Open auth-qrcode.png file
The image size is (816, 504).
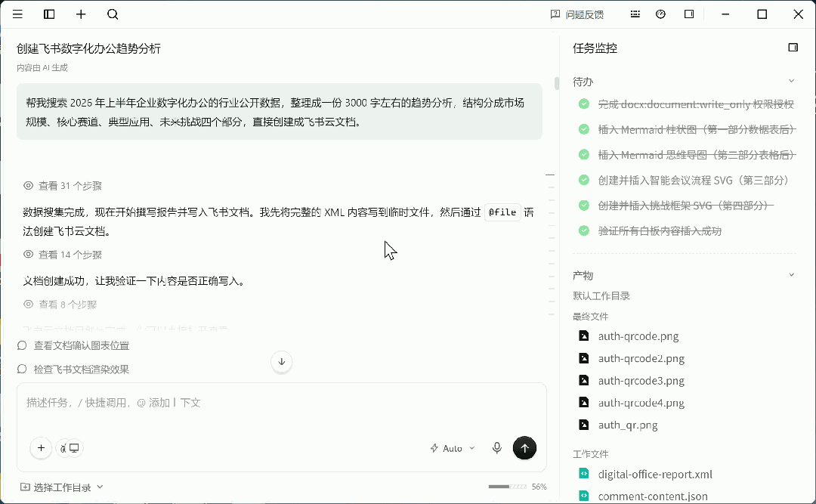point(638,335)
